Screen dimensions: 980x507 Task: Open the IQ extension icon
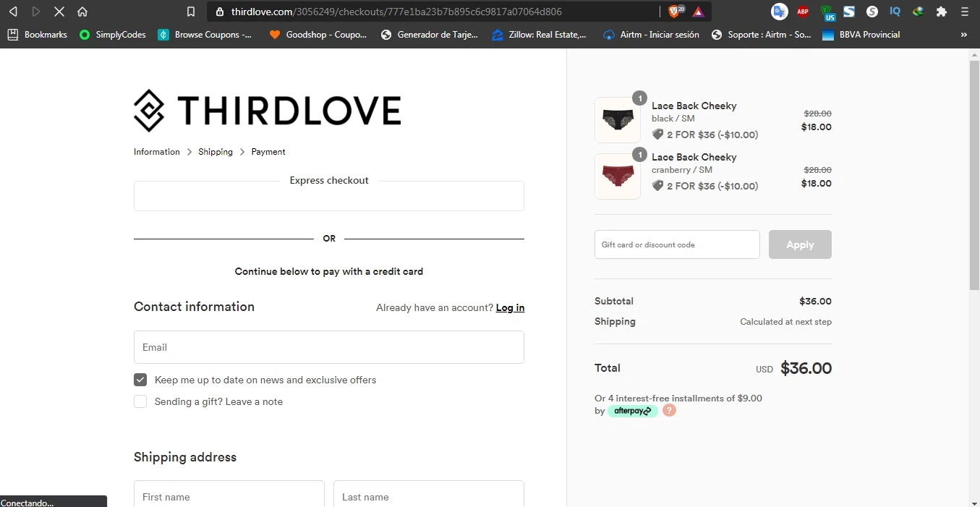tap(895, 12)
